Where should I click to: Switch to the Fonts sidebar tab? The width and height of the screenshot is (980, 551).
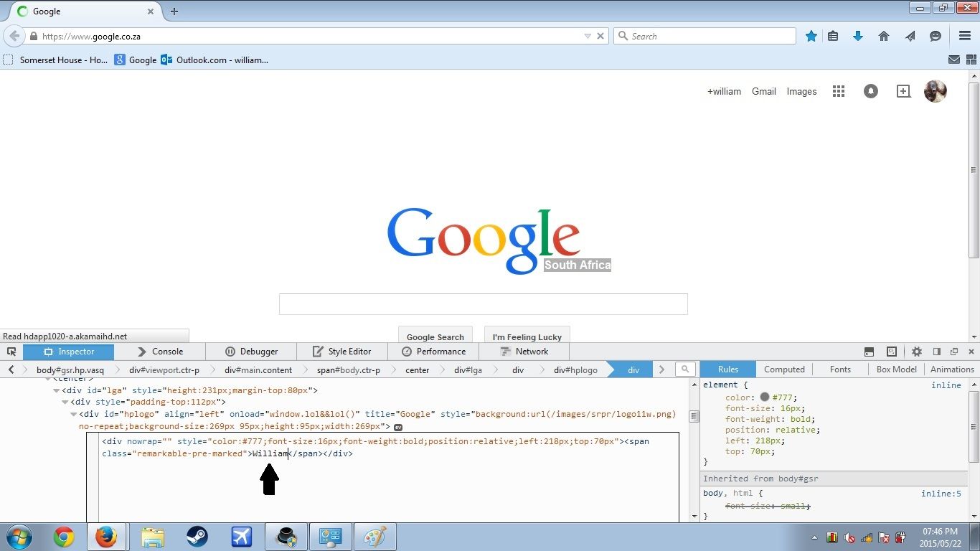click(x=840, y=369)
